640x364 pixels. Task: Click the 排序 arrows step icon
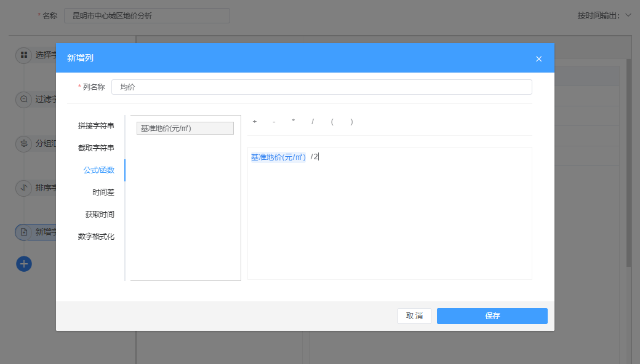[x=23, y=188]
